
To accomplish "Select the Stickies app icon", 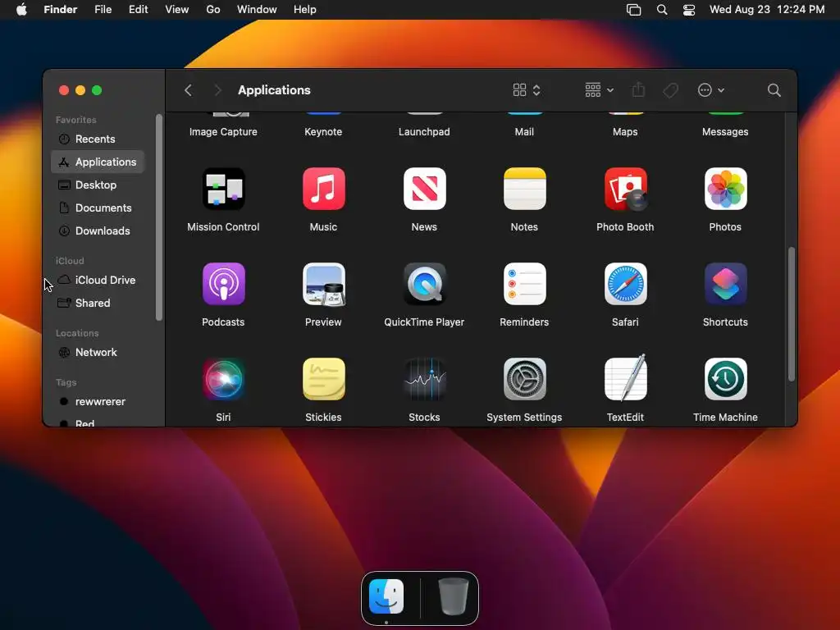I will 323,379.
